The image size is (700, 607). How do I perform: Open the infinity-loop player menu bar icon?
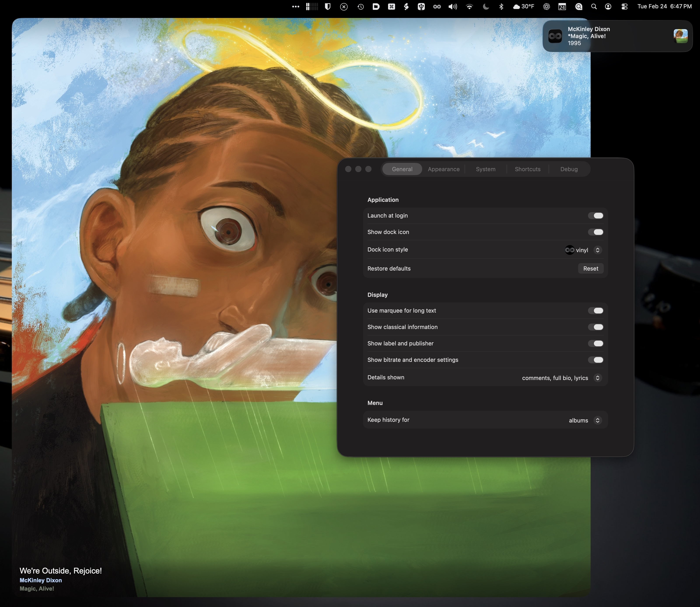[437, 7]
